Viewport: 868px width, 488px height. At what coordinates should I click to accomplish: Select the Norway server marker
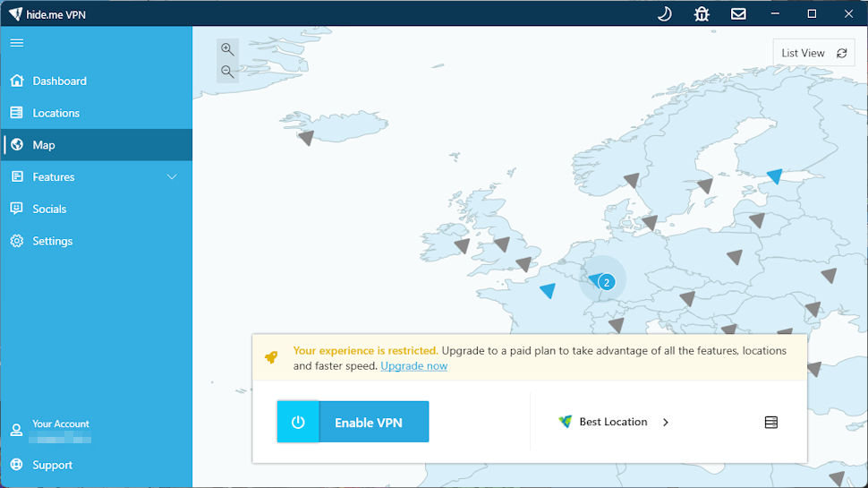pos(632,180)
